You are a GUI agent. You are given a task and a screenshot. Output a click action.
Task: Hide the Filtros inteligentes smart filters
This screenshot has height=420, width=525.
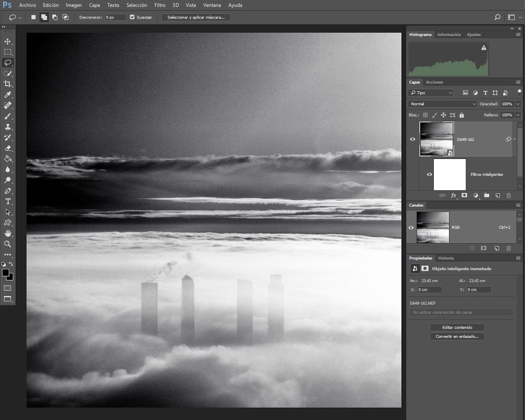point(429,174)
